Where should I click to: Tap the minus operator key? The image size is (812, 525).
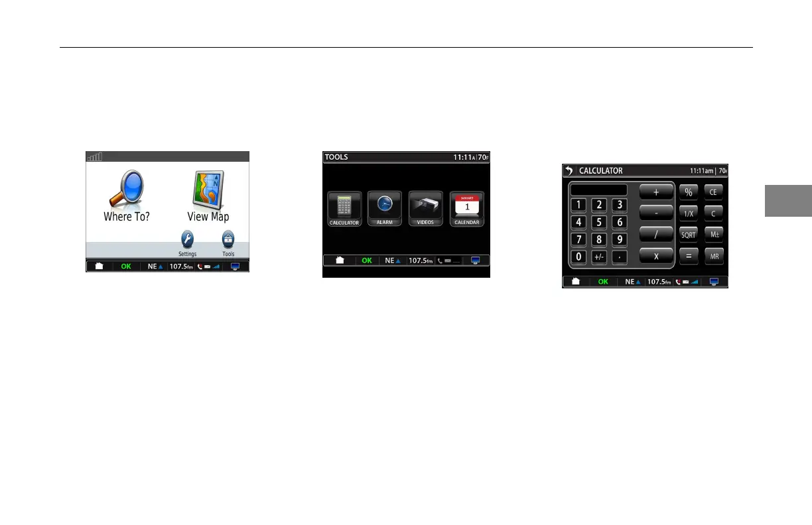(x=656, y=213)
